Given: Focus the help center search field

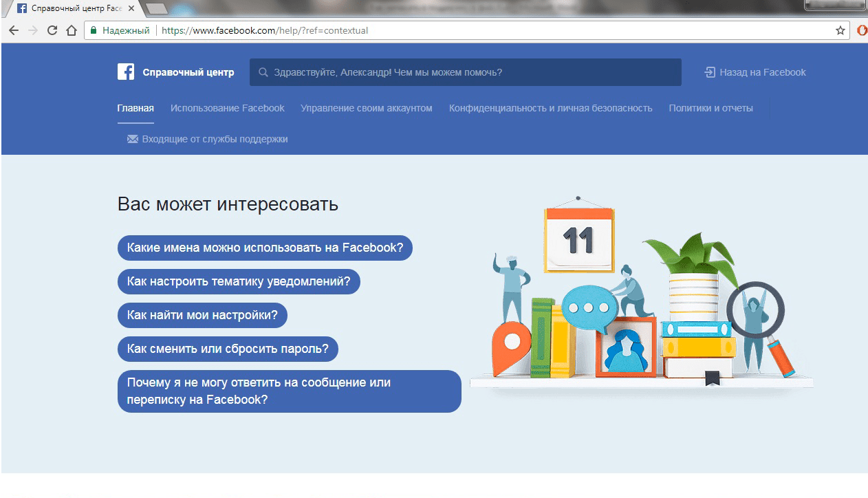Looking at the screenshot, I should (468, 72).
